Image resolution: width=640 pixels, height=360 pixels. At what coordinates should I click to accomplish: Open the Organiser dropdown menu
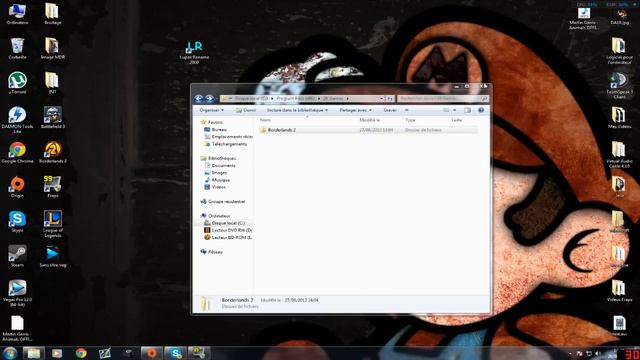pyautogui.click(x=211, y=110)
